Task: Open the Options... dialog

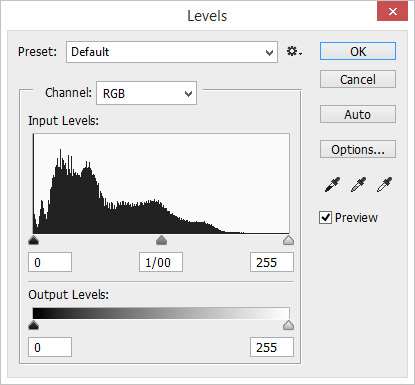Action: (x=358, y=149)
